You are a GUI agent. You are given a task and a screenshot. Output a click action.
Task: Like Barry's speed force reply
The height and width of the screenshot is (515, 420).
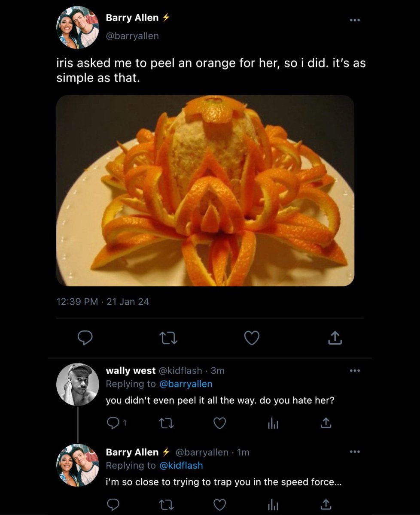(x=220, y=505)
